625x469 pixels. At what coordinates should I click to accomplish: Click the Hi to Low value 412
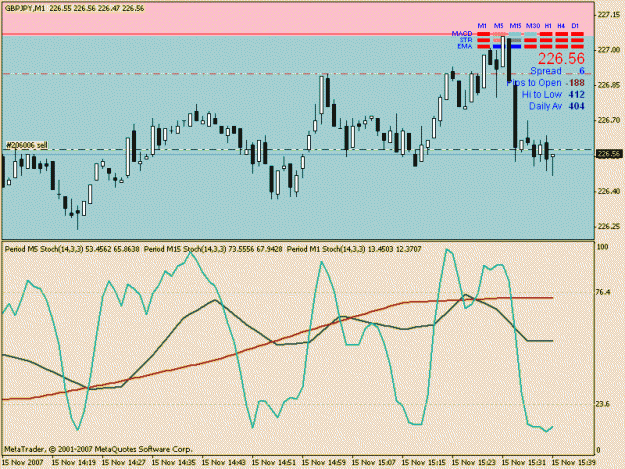coord(577,94)
